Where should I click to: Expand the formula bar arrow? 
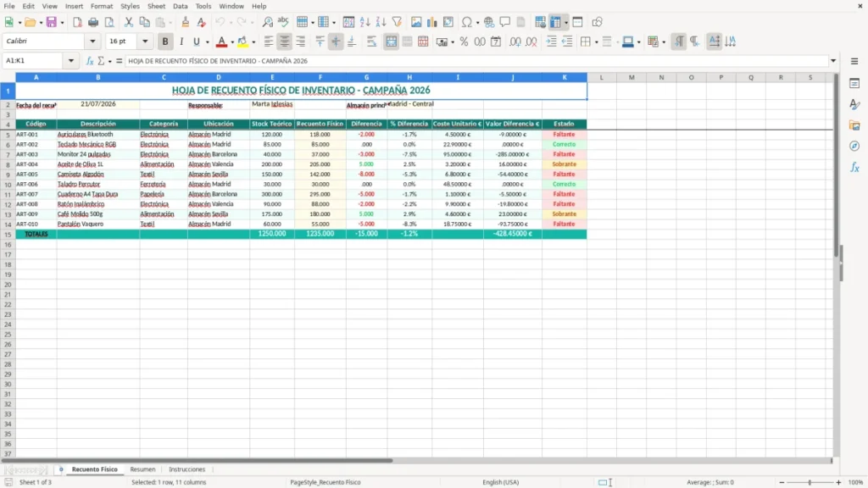[832, 61]
